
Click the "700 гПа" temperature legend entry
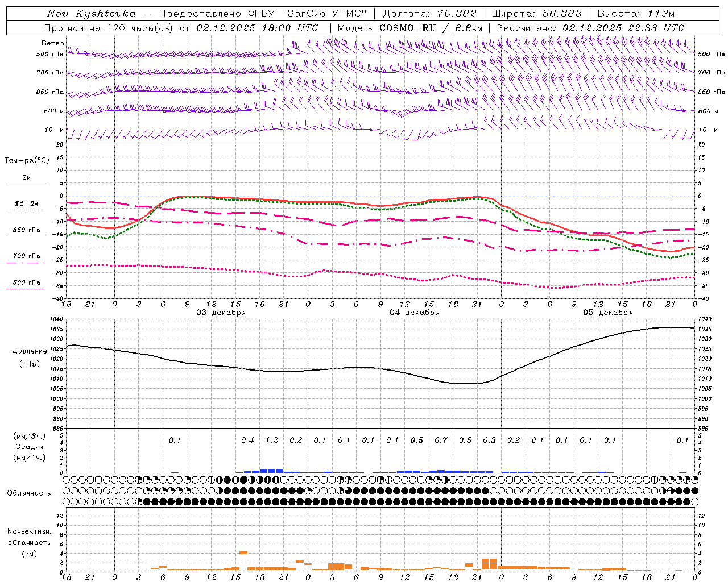click(x=27, y=256)
